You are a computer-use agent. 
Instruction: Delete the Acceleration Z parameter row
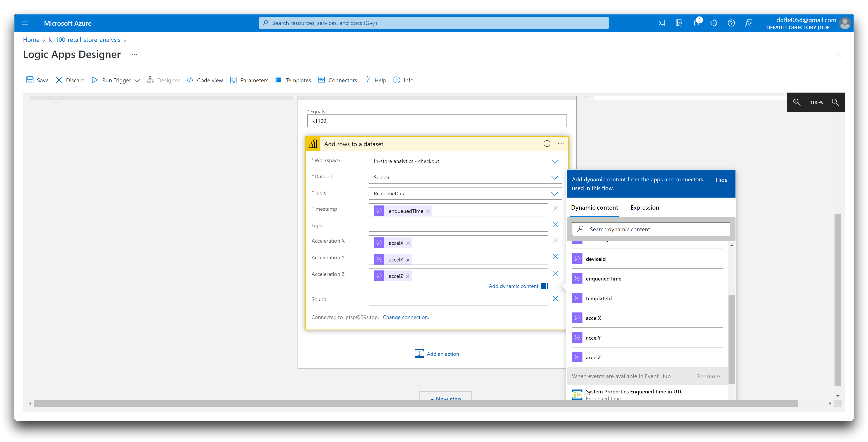[x=555, y=273]
